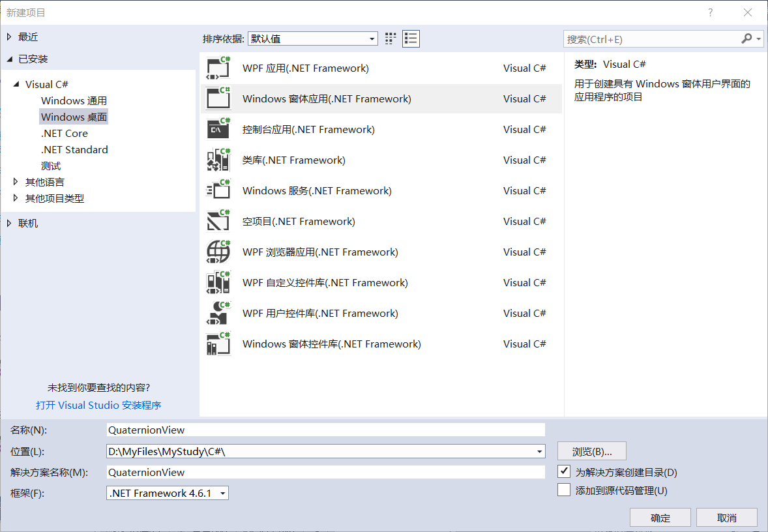Select Windows 窗体控件库(.NET Framework) template
The width and height of the screenshot is (768, 532).
tap(381, 344)
